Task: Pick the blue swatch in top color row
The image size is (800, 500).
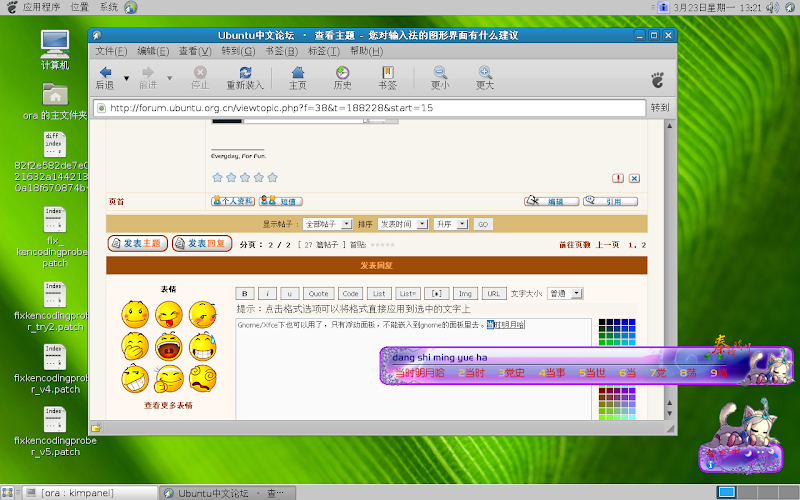Action: pyautogui.click(x=632, y=322)
